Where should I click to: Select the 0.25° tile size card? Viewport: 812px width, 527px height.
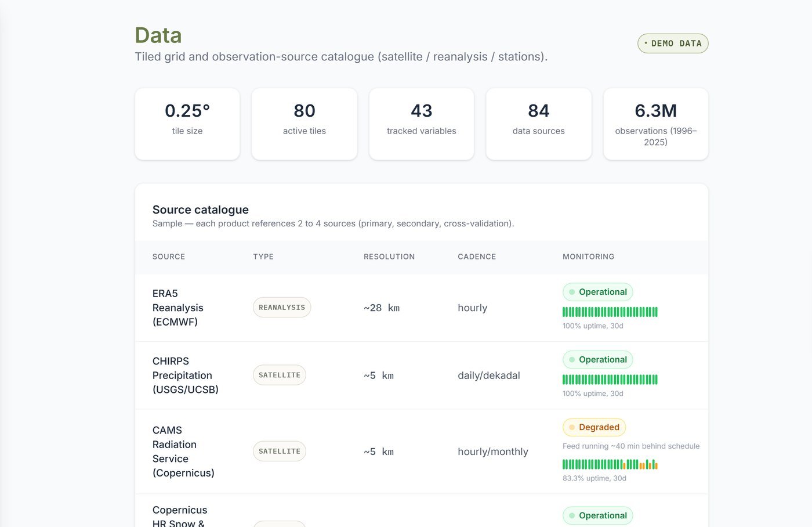tap(187, 124)
